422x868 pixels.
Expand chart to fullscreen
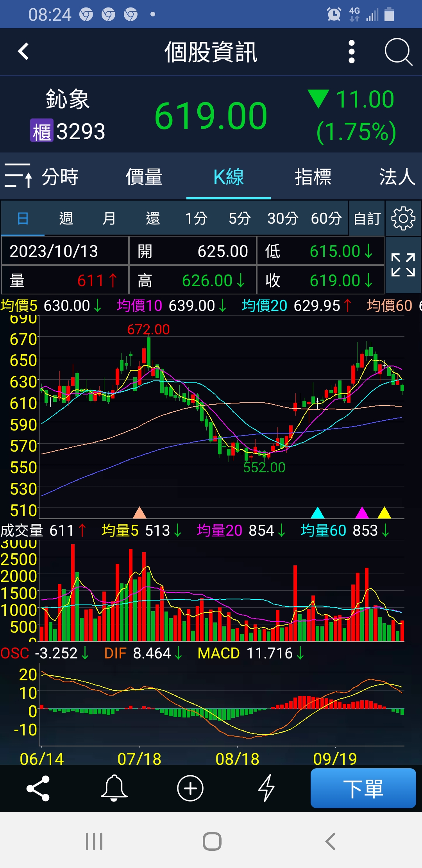pos(403,265)
